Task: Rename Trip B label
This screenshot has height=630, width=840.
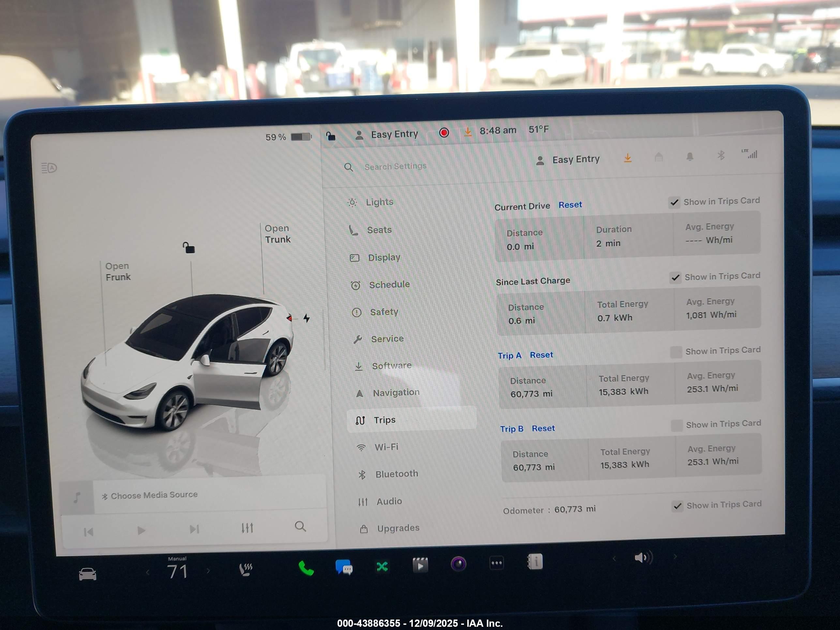Action: [x=512, y=429]
